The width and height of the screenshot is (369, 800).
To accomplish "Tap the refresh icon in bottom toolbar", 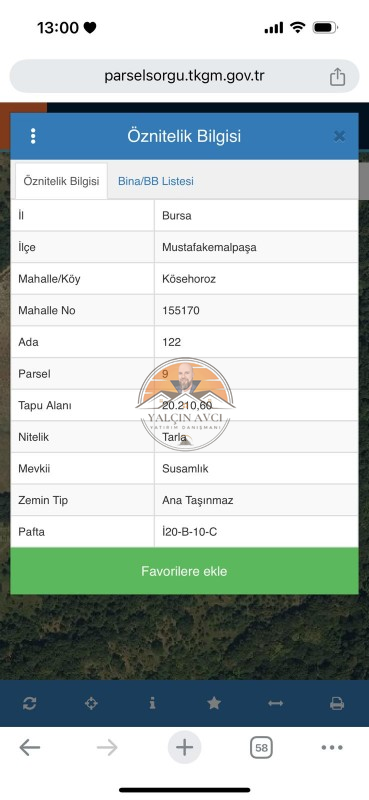I will pos(30,704).
